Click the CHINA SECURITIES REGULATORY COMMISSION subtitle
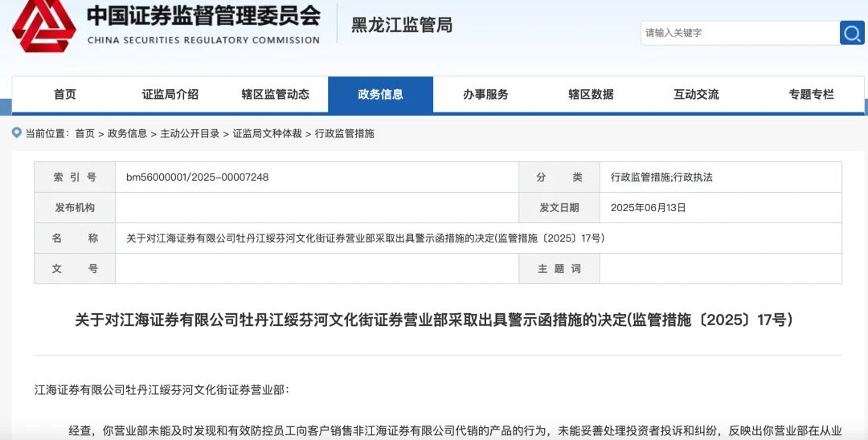Image resolution: width=868 pixels, height=440 pixels. tap(203, 40)
